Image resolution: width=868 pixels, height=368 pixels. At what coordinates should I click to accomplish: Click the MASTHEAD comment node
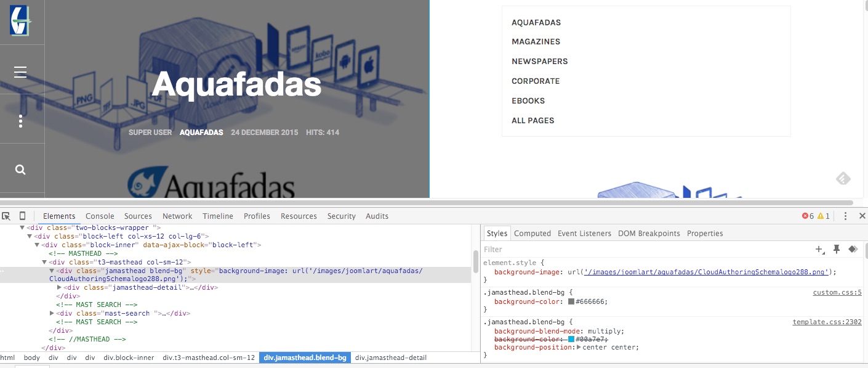(83, 253)
